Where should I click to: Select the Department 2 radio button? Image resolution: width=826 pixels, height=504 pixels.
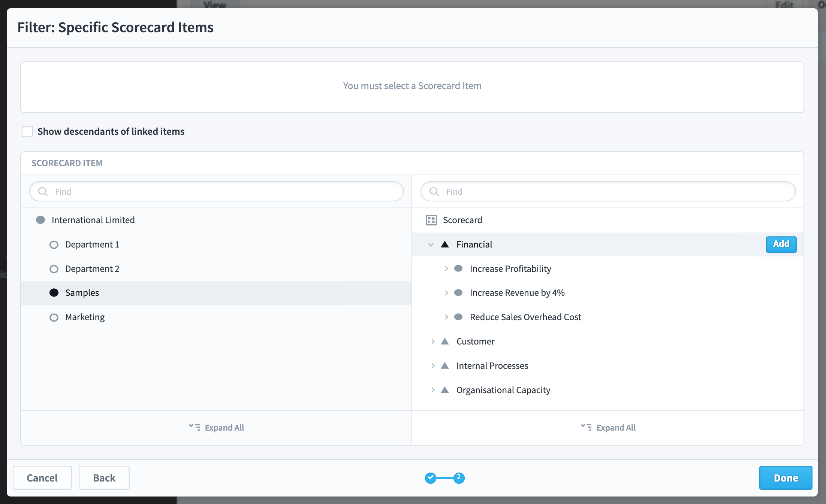click(x=54, y=269)
